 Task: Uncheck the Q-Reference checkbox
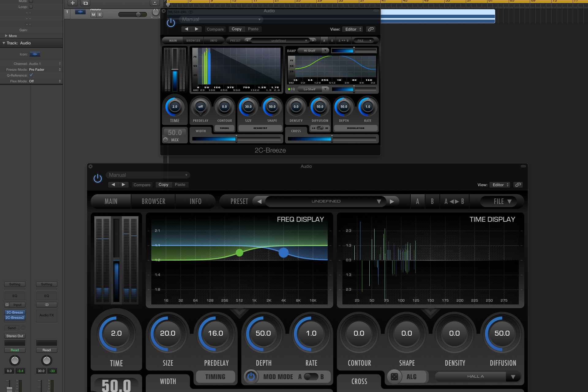click(31, 75)
